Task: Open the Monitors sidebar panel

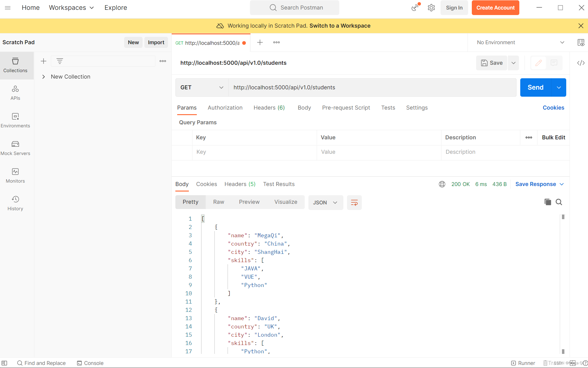Action: [15, 176]
